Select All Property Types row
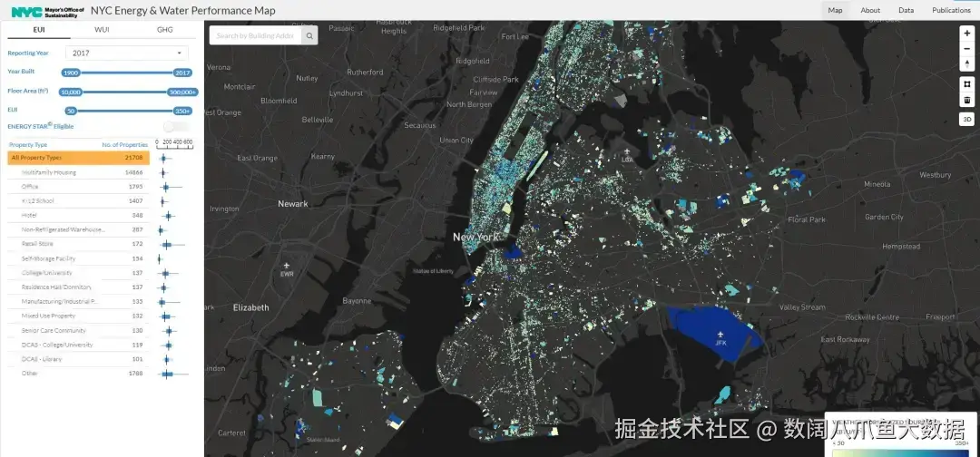980x457 pixels. [x=78, y=158]
